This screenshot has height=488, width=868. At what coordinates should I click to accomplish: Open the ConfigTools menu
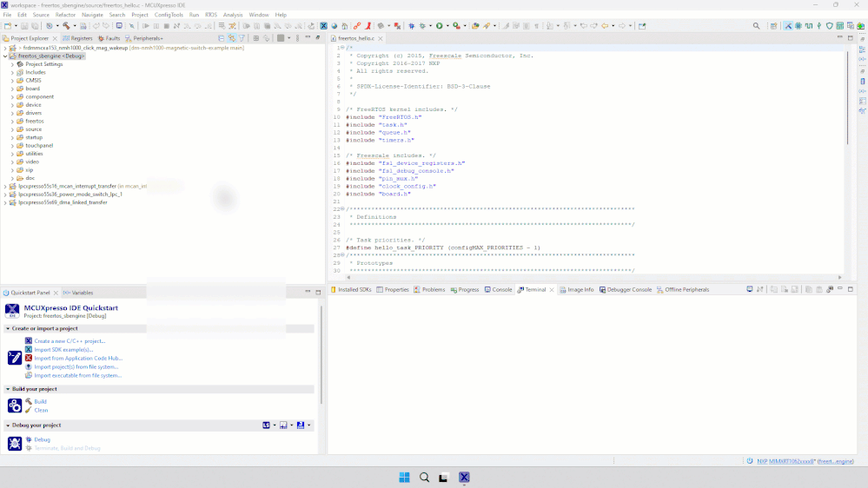point(169,15)
